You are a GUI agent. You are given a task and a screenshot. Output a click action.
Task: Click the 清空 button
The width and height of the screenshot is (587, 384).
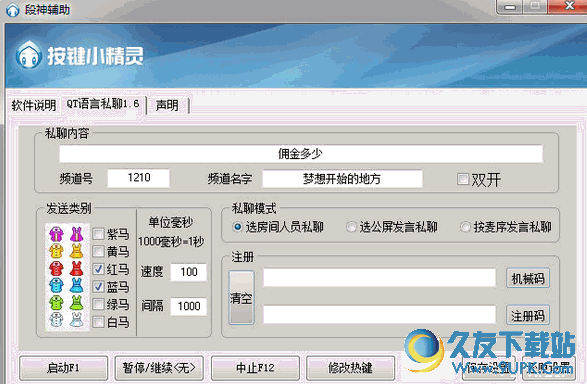(x=241, y=298)
